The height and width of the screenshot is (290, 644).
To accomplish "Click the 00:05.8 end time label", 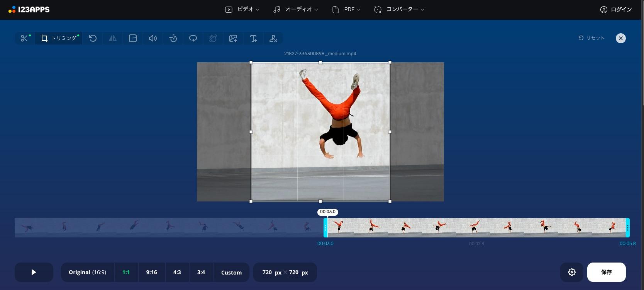I will tap(628, 244).
